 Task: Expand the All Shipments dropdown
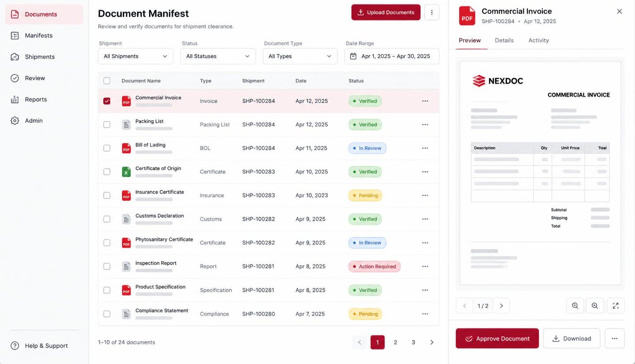[x=135, y=56]
